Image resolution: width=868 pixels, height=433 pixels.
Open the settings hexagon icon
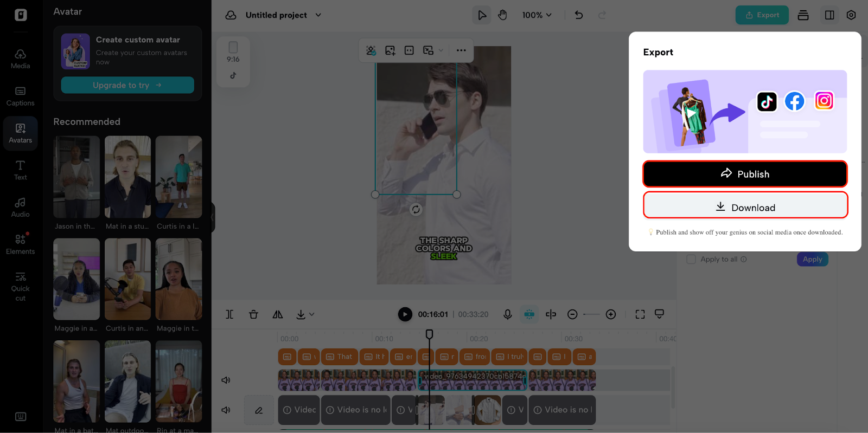pos(851,15)
